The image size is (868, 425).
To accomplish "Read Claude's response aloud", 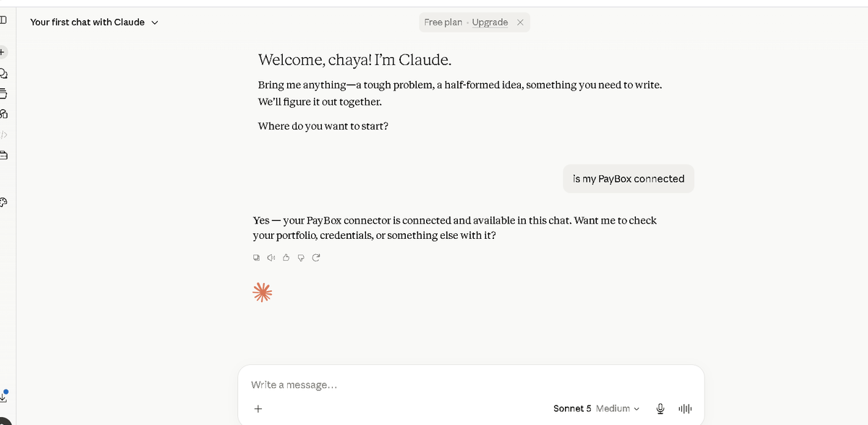I will point(271,257).
